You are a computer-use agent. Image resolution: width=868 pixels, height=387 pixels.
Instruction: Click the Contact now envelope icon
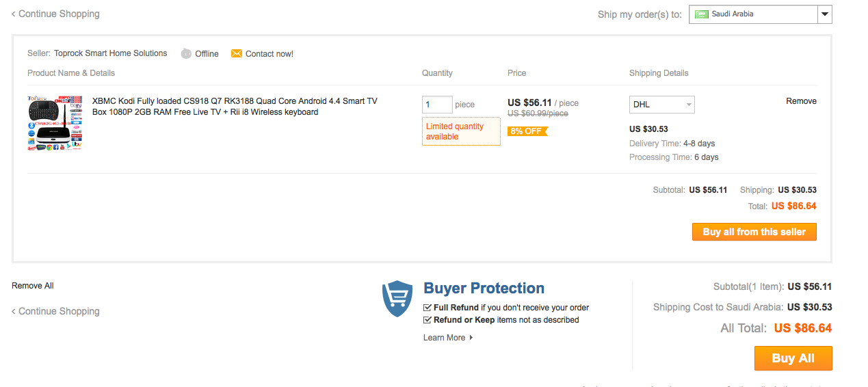point(237,53)
